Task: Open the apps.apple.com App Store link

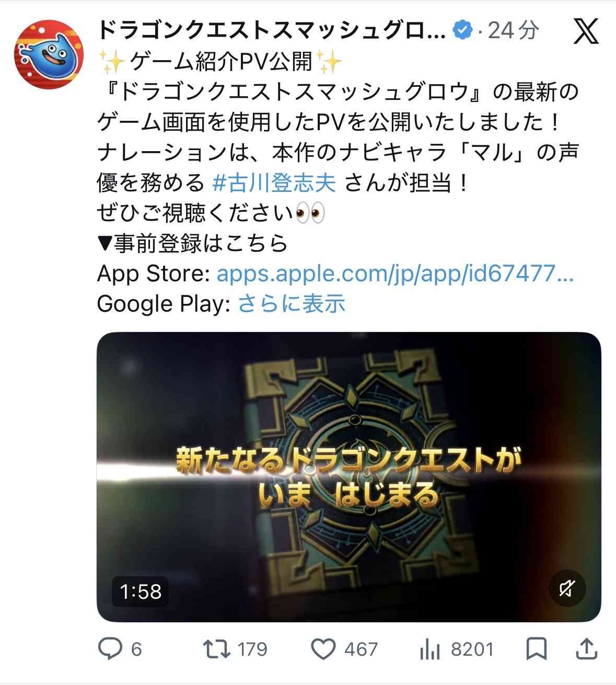Action: [x=395, y=273]
